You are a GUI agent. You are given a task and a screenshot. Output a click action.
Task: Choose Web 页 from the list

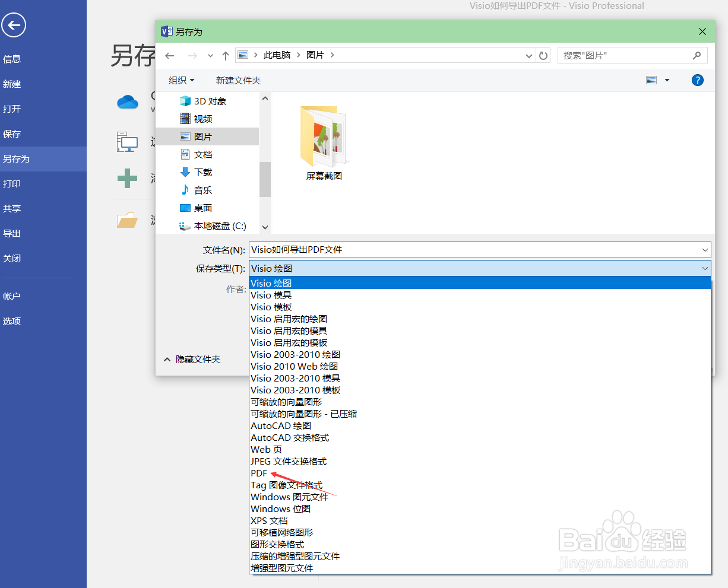pyautogui.click(x=480, y=450)
